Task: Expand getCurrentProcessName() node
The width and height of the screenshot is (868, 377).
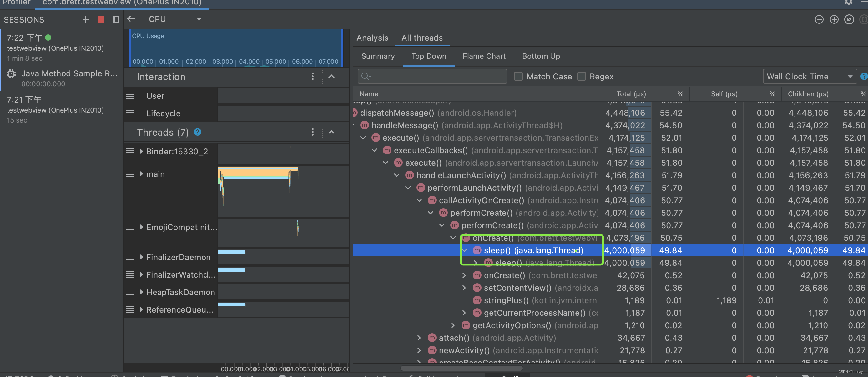Action: tap(464, 313)
